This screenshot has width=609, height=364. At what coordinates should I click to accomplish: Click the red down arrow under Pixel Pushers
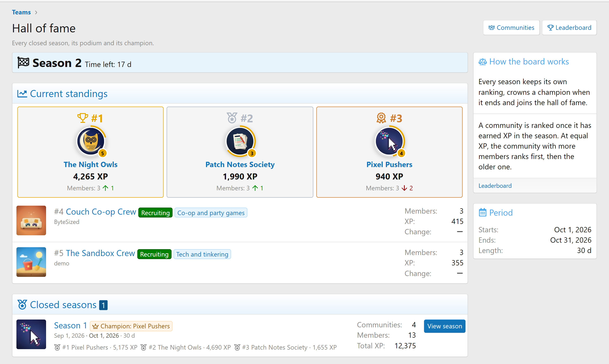coord(404,188)
